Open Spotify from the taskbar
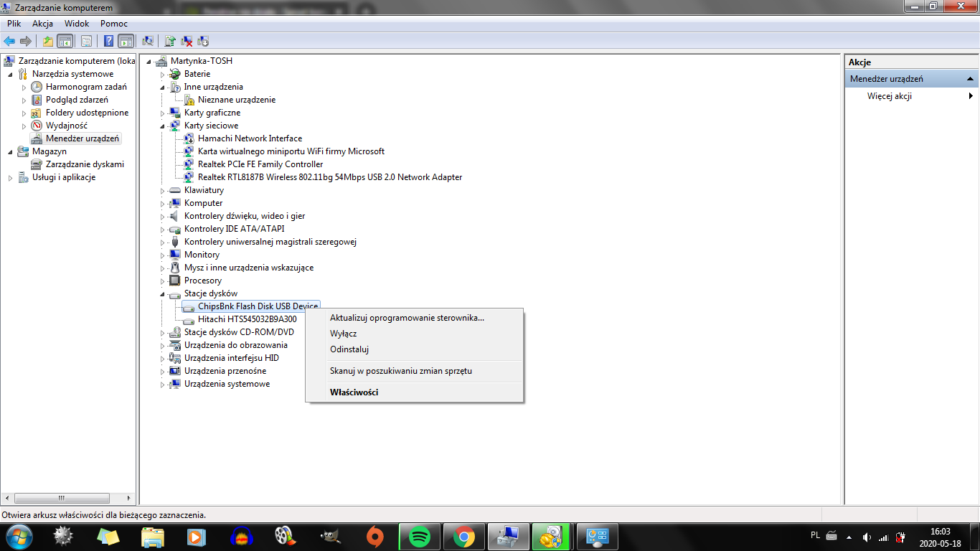 tap(420, 536)
